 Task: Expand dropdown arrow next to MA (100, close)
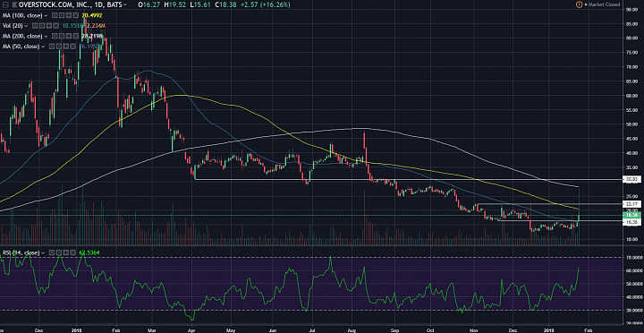click(46, 16)
